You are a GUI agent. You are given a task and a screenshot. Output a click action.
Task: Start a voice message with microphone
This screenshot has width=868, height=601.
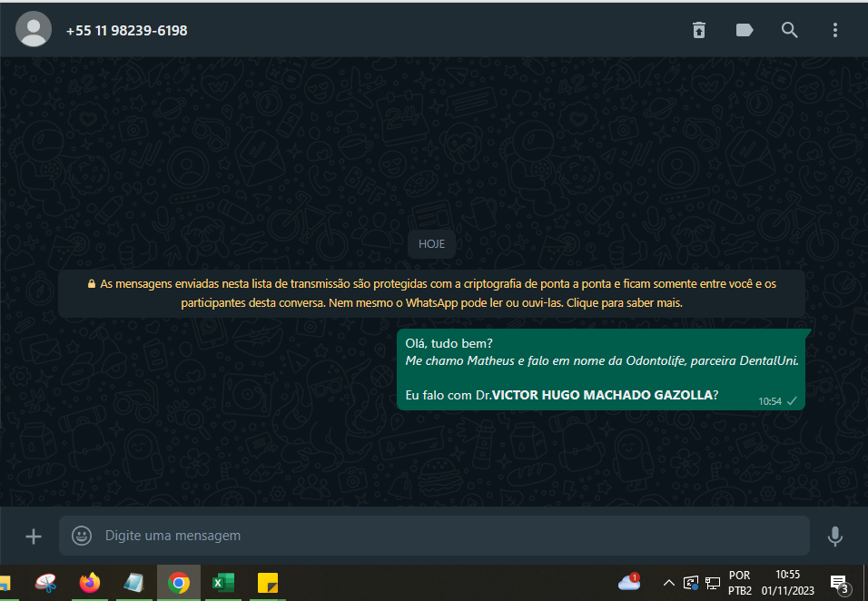tap(834, 536)
